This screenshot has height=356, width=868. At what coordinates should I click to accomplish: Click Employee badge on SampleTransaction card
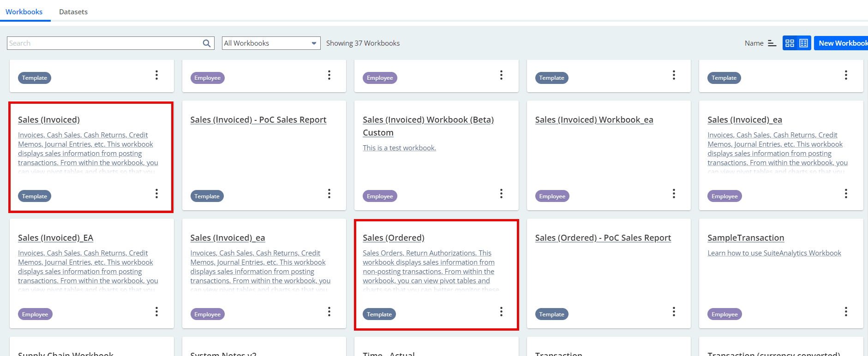tap(724, 314)
